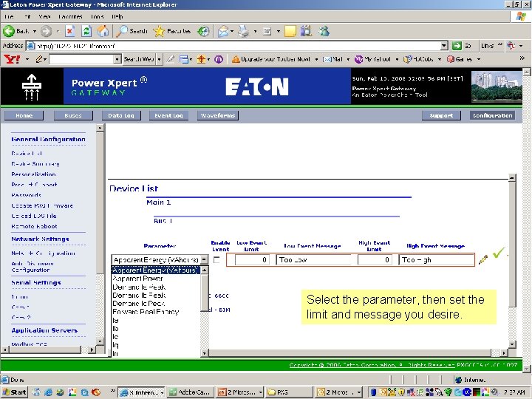Switch to the Adobe Captivate taskbar window
This screenshot has width=532, height=399.
point(191,392)
